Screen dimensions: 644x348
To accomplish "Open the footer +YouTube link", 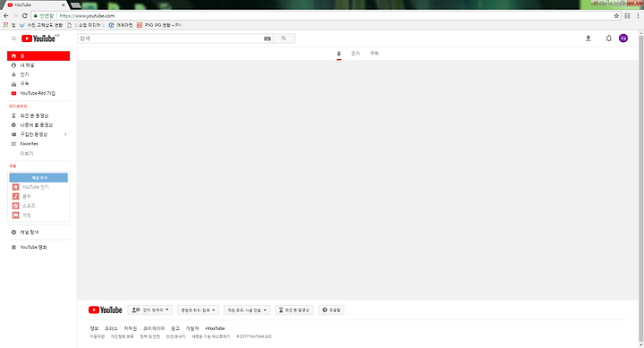I will point(215,328).
